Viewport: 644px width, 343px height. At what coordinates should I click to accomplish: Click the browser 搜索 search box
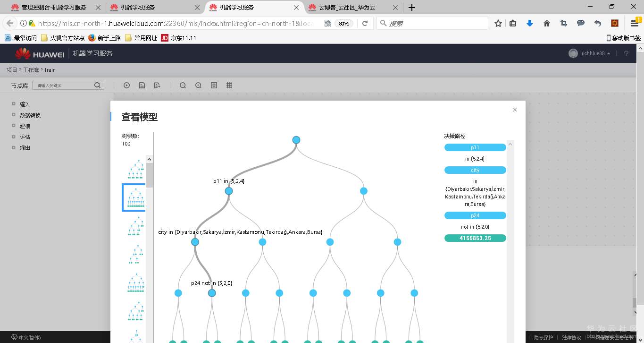click(433, 23)
